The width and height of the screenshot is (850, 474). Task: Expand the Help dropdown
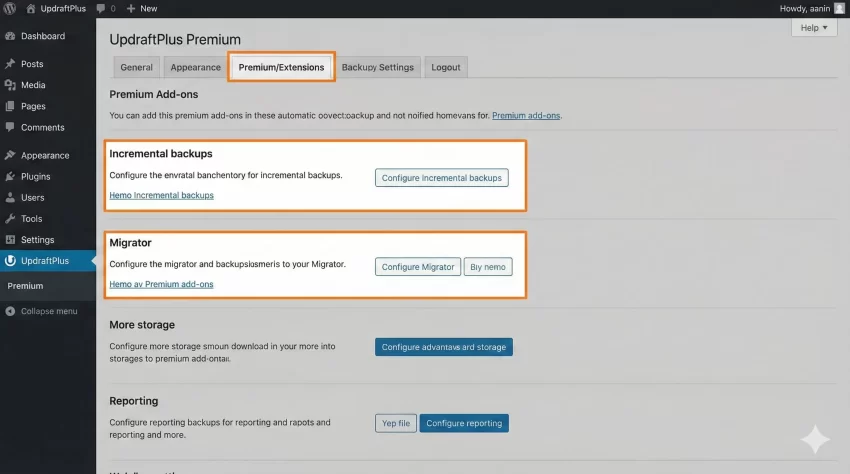click(814, 28)
